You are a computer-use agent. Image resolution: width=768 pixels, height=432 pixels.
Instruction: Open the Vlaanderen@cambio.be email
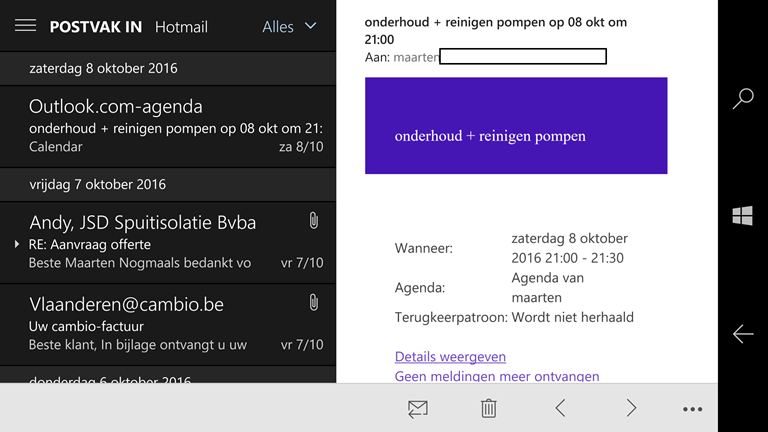tap(168, 324)
